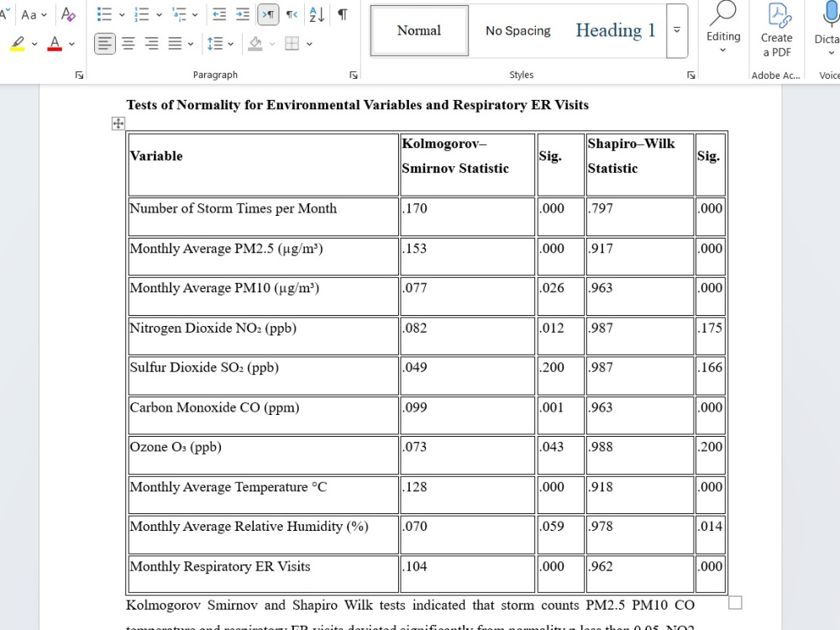Clear all formatting with the eraser A icon
Image resolution: width=840 pixels, height=630 pixels.
[x=68, y=14]
